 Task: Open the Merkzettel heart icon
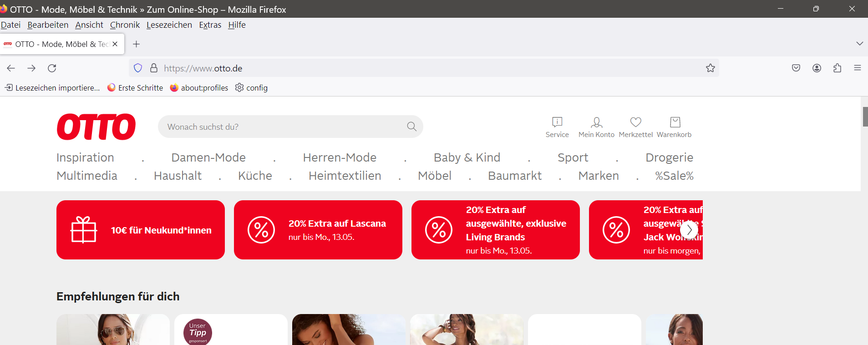point(636,127)
